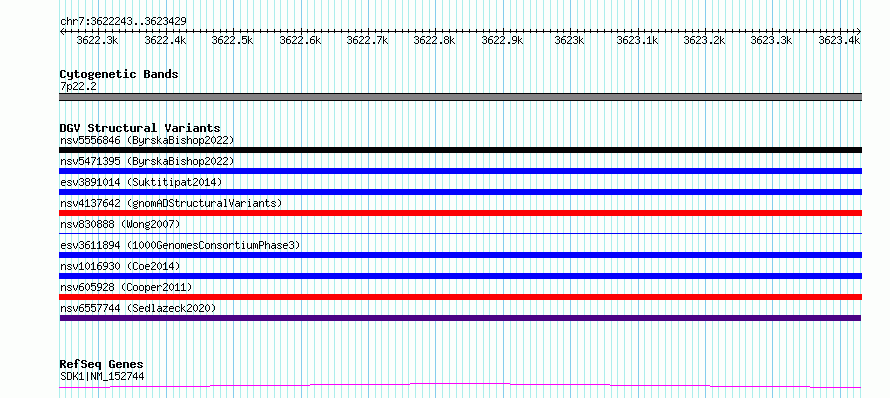Click the 3622.8k ruler tick label
The height and width of the screenshot is (398, 890).
point(434,40)
